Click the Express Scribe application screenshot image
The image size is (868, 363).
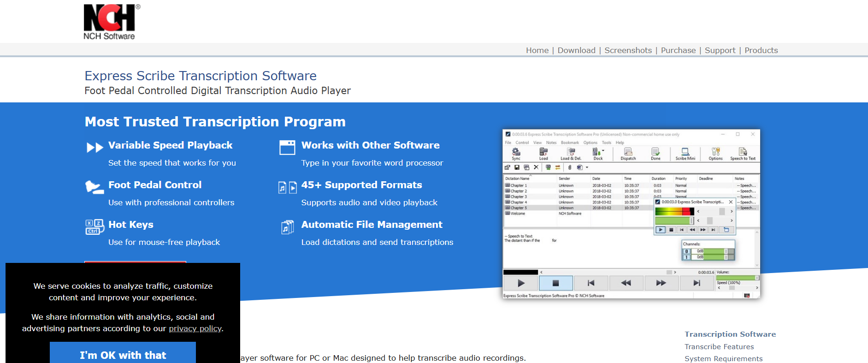pos(631,214)
